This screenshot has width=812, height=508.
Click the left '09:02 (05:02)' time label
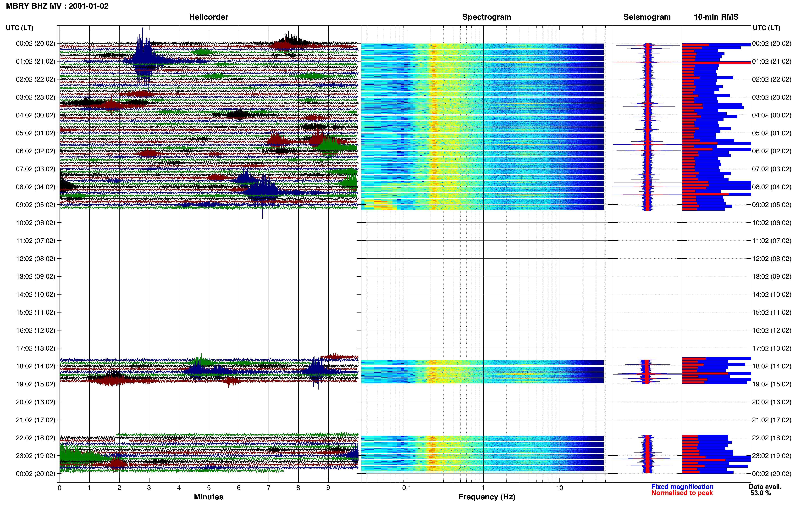click(36, 205)
